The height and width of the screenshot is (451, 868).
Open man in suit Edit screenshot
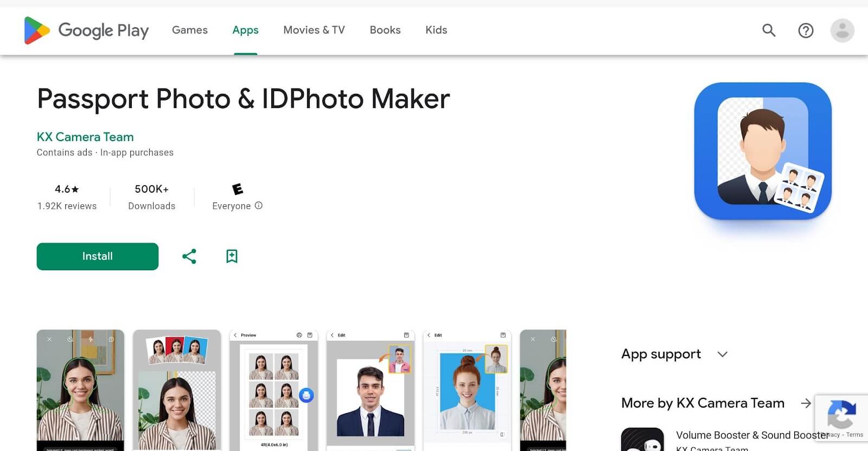[x=370, y=390]
